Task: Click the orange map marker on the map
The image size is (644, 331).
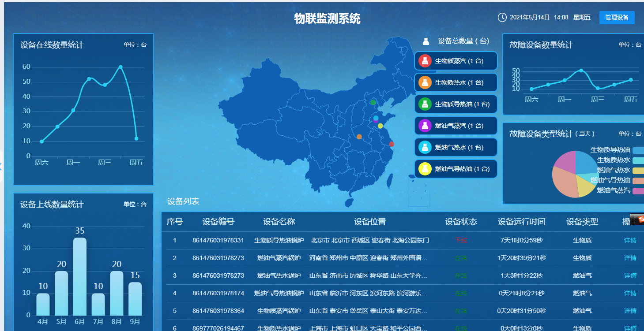Action: [359, 137]
